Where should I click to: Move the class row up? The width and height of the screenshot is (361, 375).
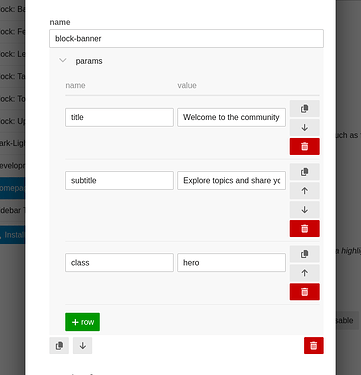[304, 273]
